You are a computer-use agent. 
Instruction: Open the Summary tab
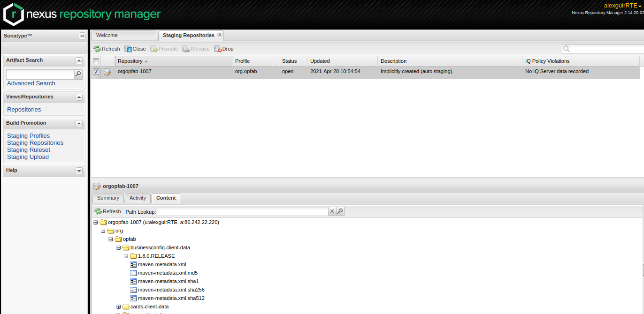click(x=108, y=198)
